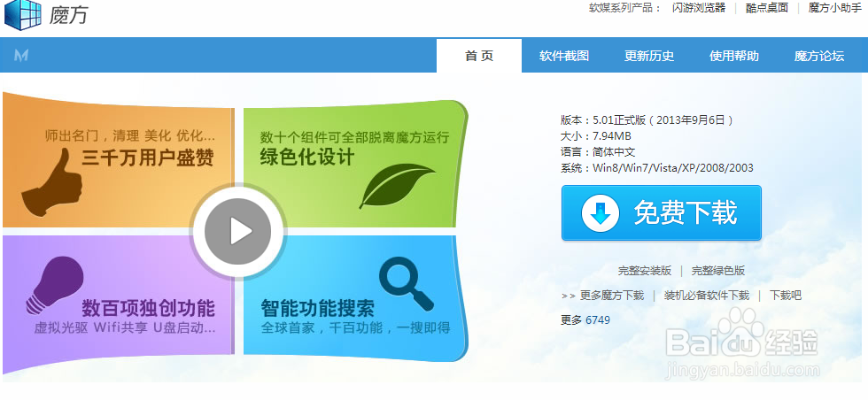Click the file size 7.94MB text
868x400 pixels.
point(612,136)
